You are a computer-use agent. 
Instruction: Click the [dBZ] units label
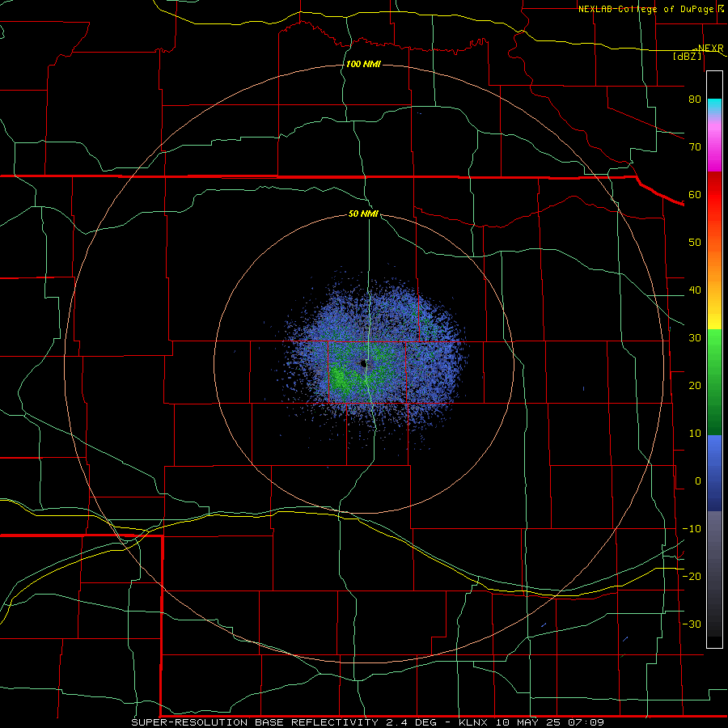coord(687,56)
